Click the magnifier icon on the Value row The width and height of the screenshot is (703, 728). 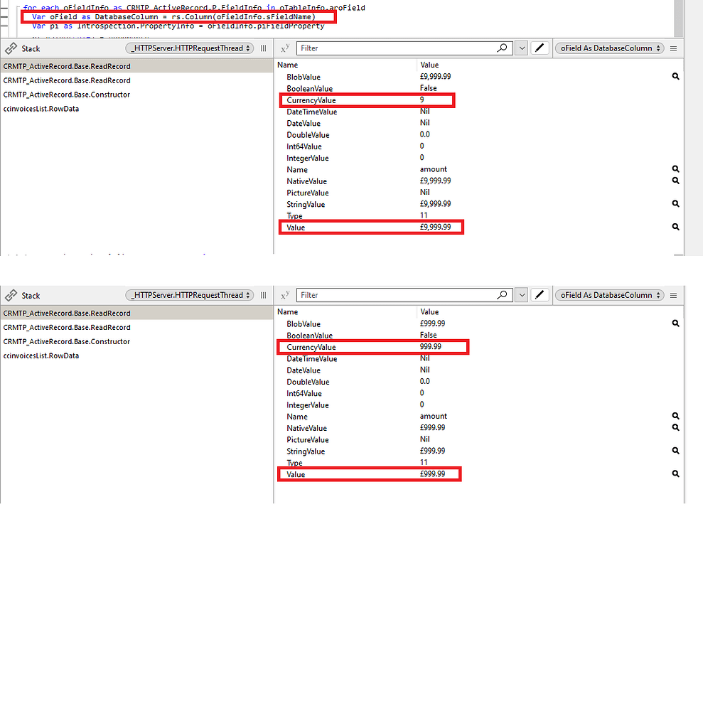[675, 227]
